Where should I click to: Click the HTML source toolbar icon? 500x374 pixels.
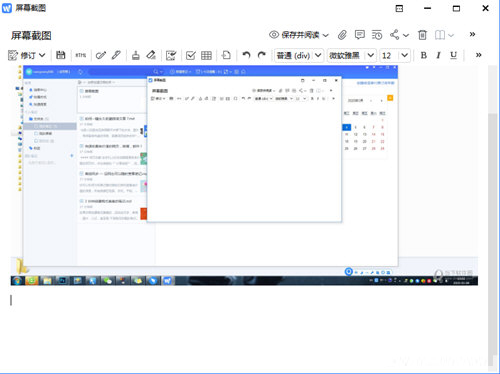click(81, 55)
